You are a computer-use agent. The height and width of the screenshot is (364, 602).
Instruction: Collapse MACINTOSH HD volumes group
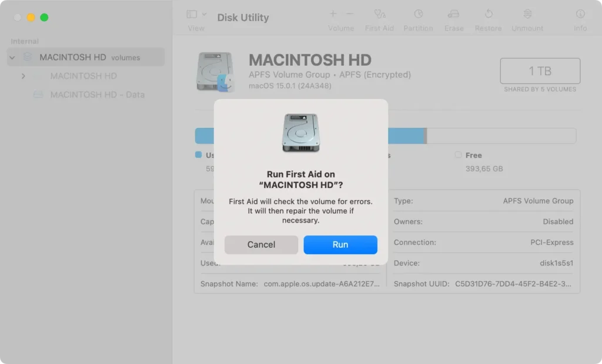pos(12,58)
